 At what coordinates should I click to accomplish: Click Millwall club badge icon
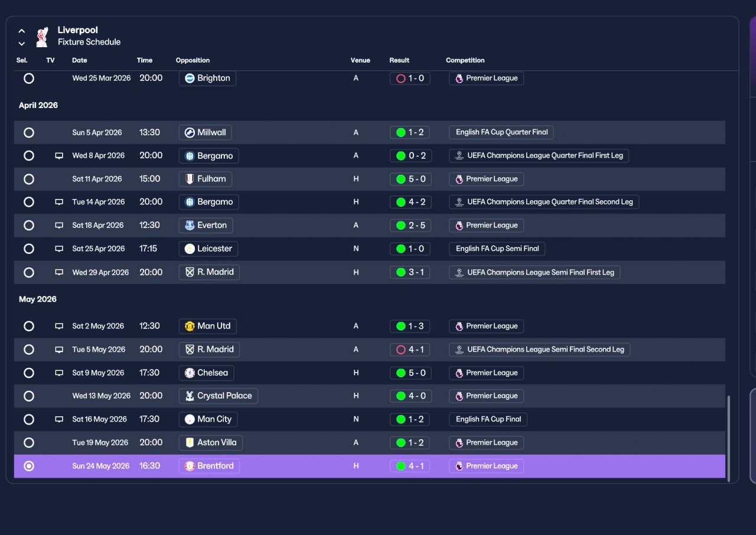(x=190, y=133)
